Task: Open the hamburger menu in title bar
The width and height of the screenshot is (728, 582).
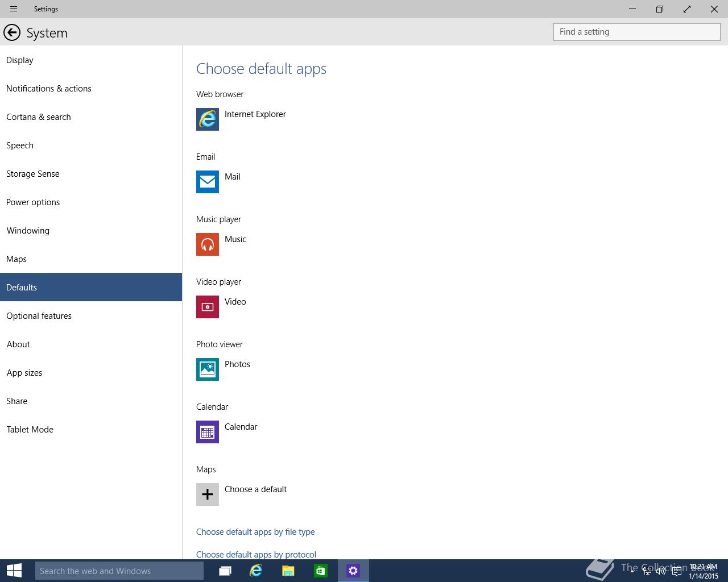Action: [14, 9]
